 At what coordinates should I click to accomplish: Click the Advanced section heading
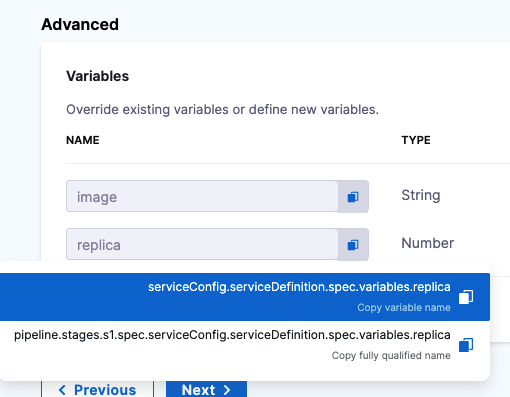tap(80, 24)
